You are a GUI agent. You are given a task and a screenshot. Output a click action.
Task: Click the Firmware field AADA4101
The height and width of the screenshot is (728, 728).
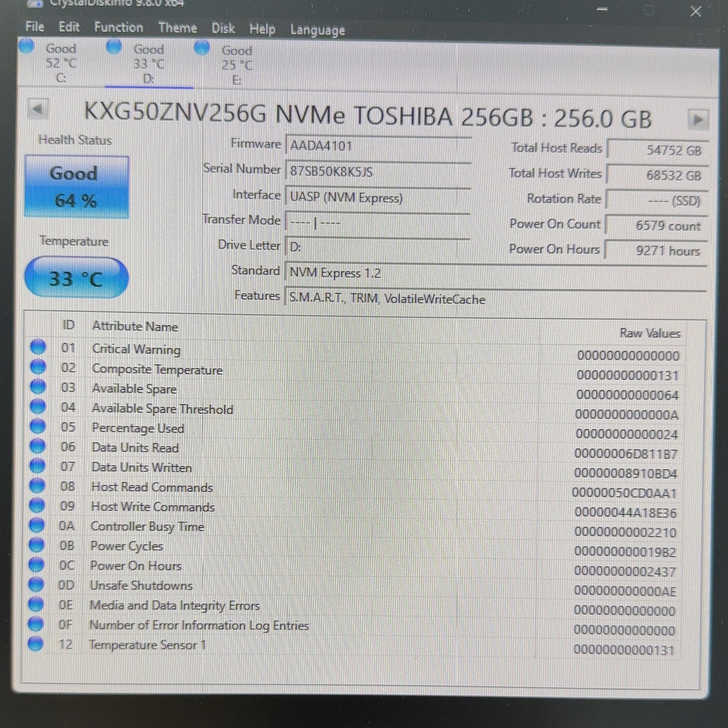pos(377,146)
